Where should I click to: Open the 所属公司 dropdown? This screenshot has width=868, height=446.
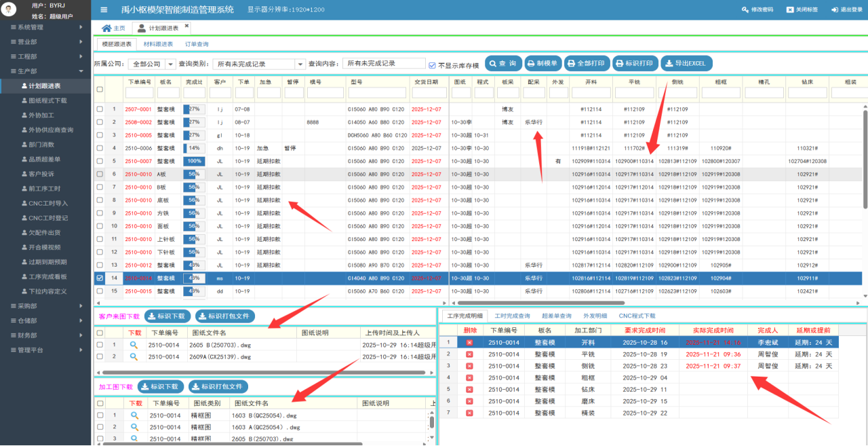170,64
